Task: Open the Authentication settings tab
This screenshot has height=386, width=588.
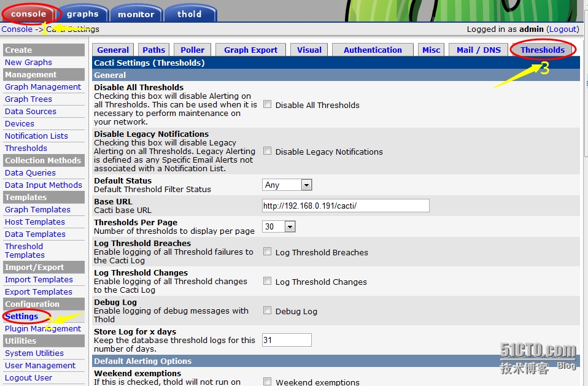Action: 373,50
